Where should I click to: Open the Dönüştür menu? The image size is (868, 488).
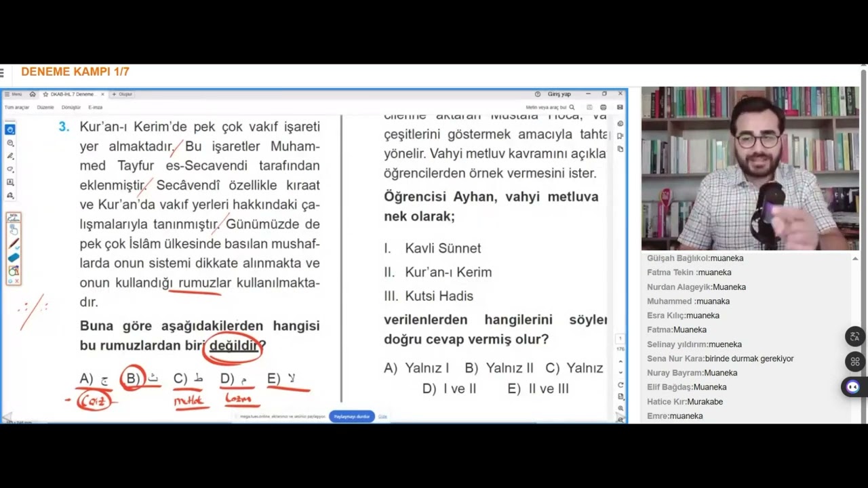pos(71,107)
